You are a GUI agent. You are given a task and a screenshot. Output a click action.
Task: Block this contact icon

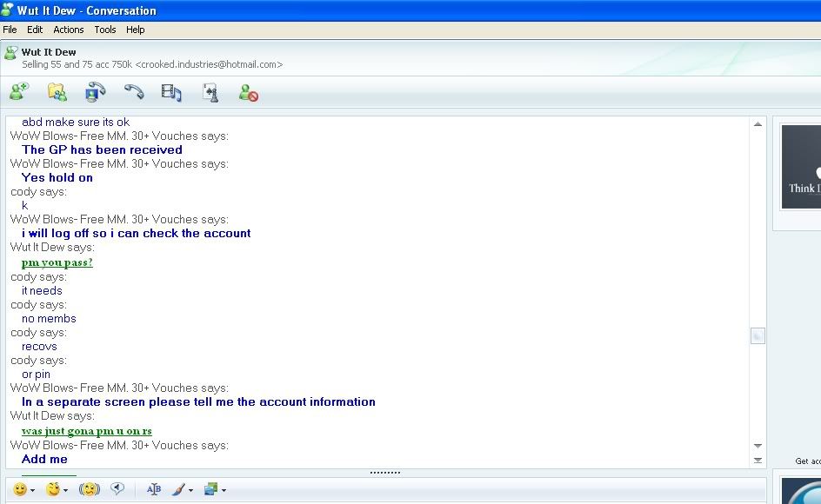coord(248,93)
